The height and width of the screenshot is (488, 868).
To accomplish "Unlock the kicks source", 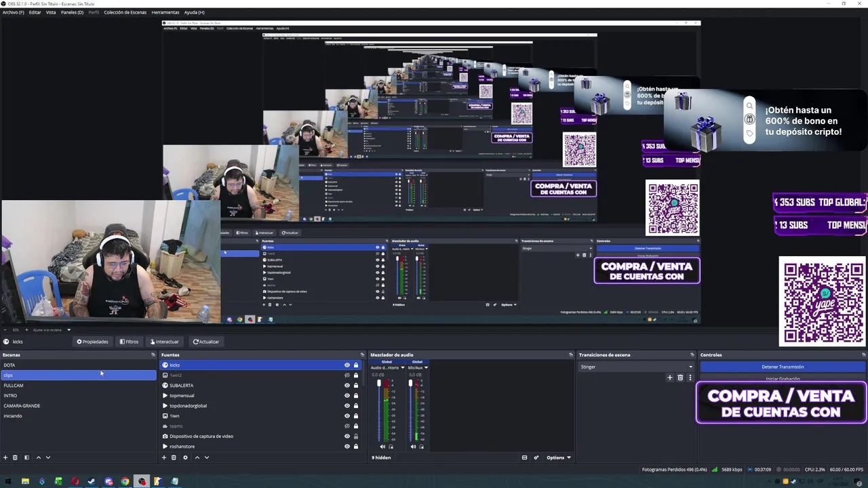I will click(355, 365).
